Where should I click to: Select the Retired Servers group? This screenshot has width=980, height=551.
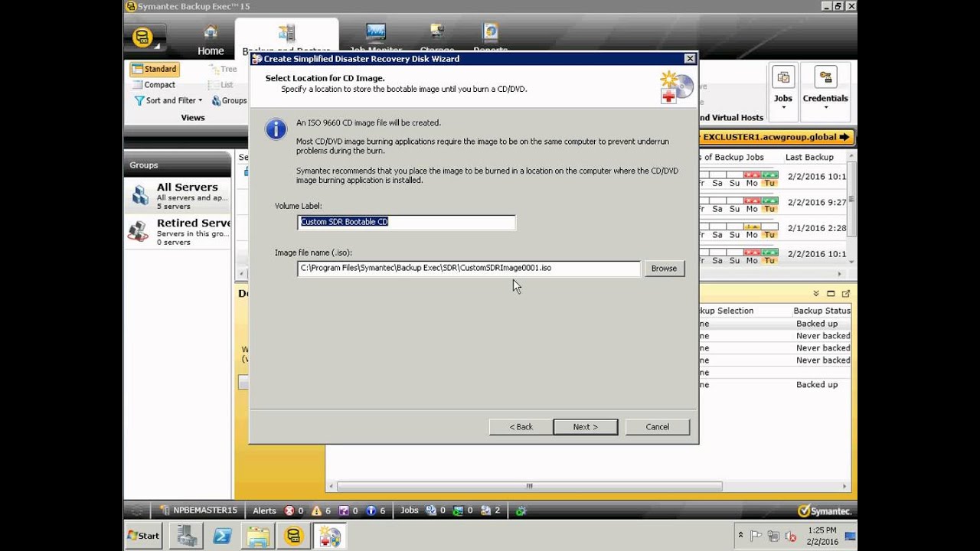178,231
